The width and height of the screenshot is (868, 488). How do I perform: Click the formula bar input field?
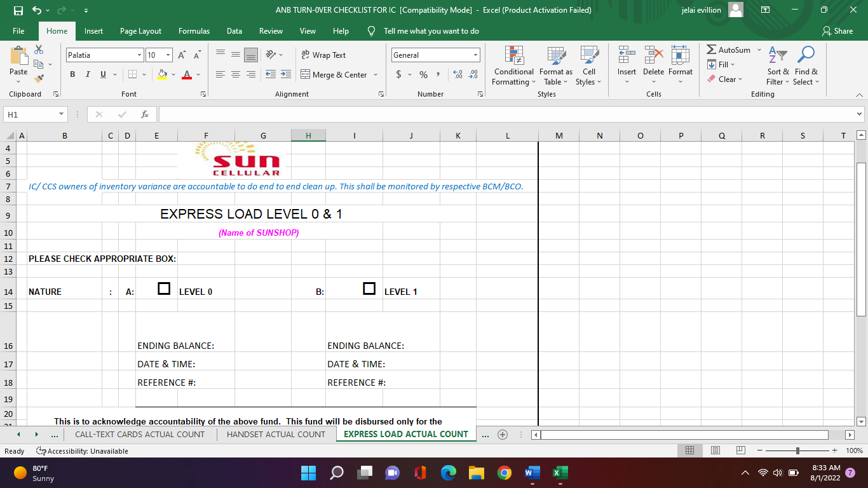click(x=507, y=114)
